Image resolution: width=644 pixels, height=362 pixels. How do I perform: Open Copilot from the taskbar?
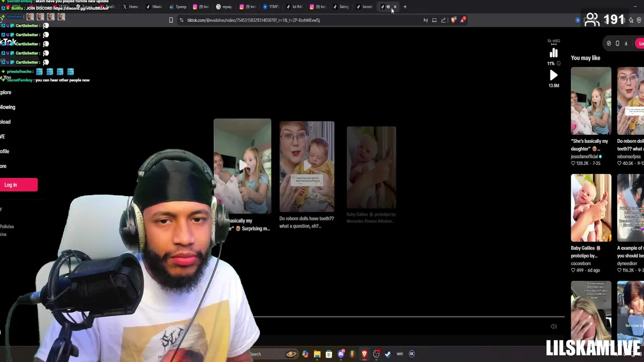[x=305, y=354]
